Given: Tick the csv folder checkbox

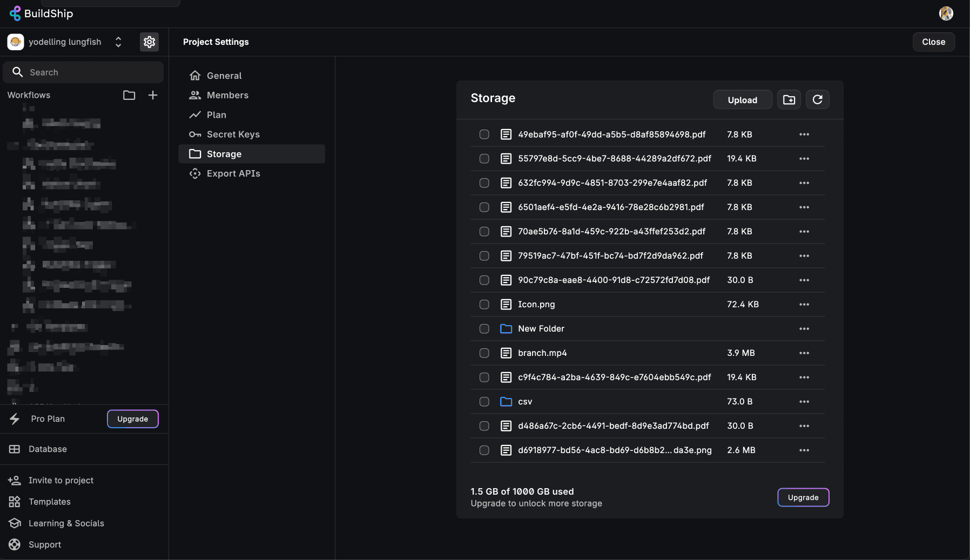Looking at the screenshot, I should 484,402.
